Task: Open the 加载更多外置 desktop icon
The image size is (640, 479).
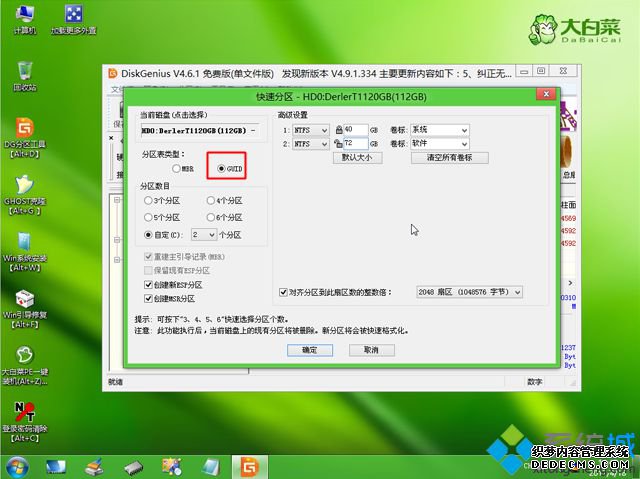Action: pos(73,20)
